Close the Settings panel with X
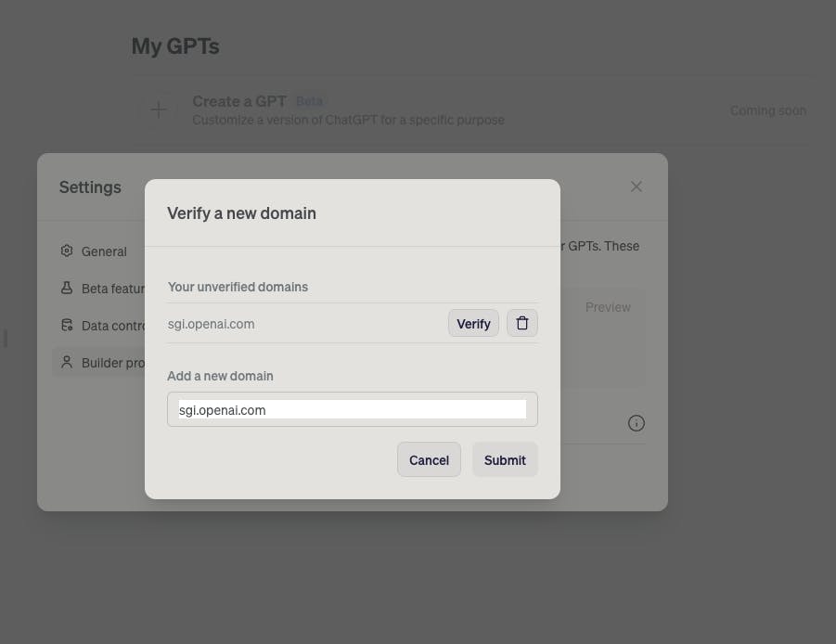836x644 pixels. click(637, 187)
